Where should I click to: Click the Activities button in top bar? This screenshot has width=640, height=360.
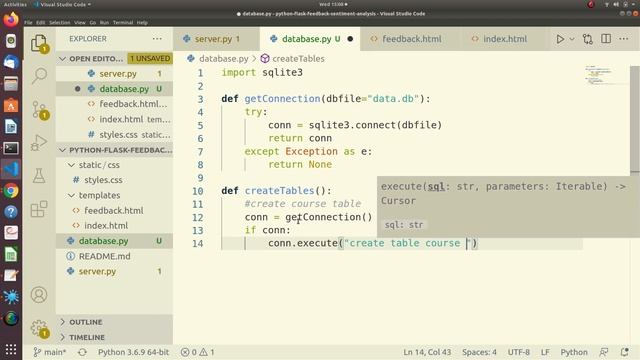tap(15, 4)
